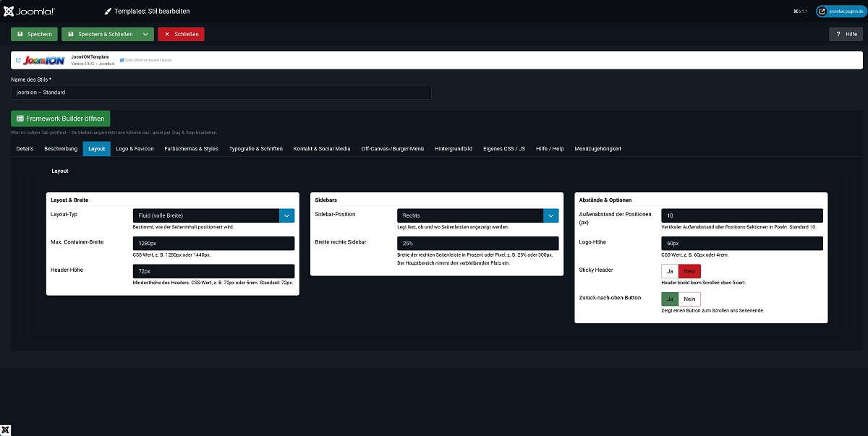This screenshot has width=868, height=436.
Task: Click the 'Abstände & Optionen' heading
Action: (x=605, y=199)
